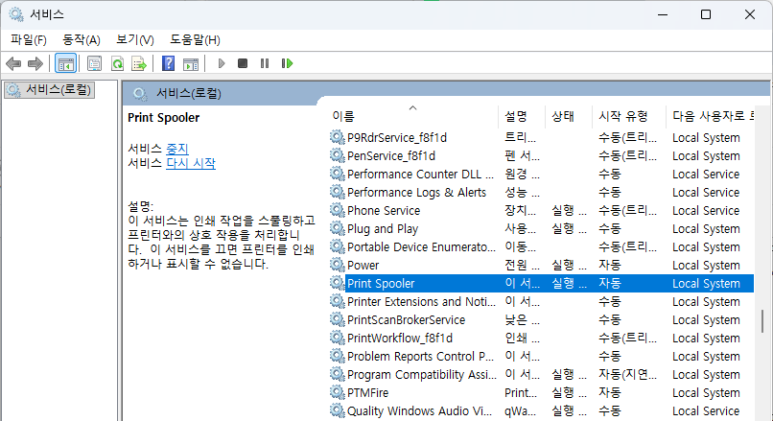Viewport: 773px width, 421px height.
Task: Maximize the 서비스 window
Action: (706, 14)
